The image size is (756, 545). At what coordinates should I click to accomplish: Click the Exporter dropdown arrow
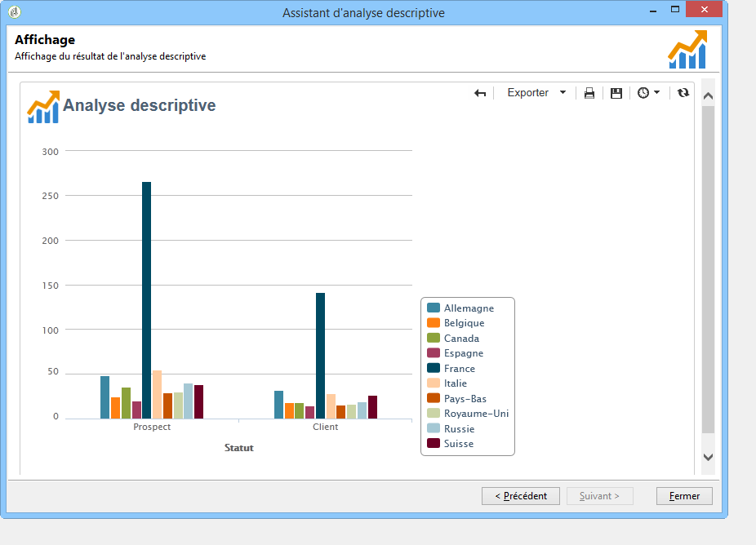563,92
